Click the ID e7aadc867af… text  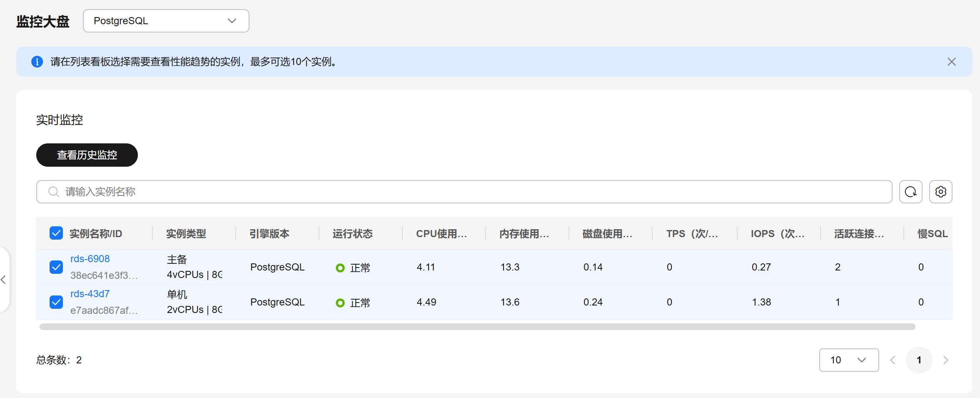pyautogui.click(x=104, y=310)
